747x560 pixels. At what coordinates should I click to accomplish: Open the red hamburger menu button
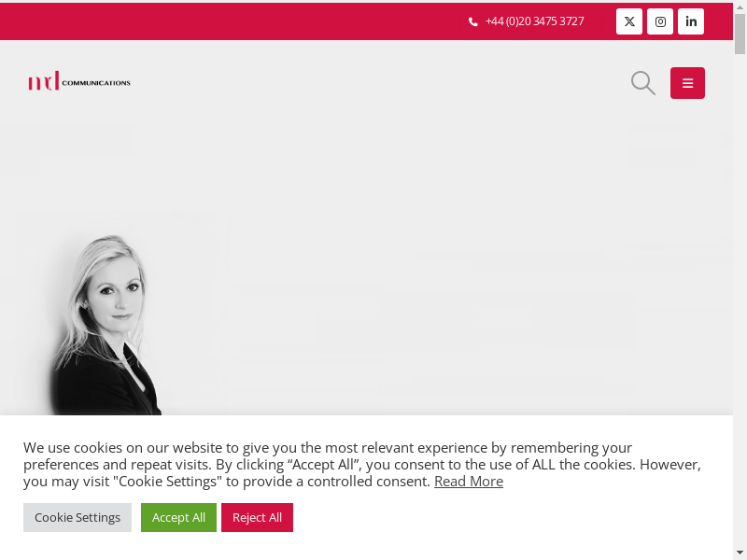click(687, 83)
